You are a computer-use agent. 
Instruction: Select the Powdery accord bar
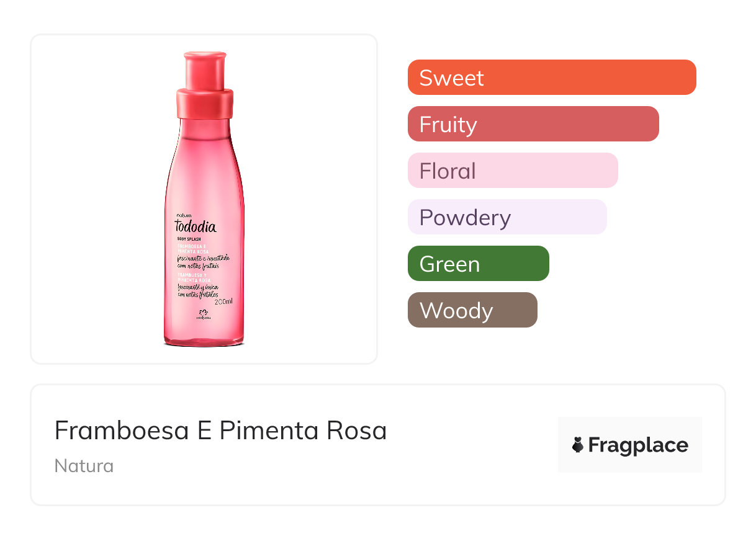[506, 217]
